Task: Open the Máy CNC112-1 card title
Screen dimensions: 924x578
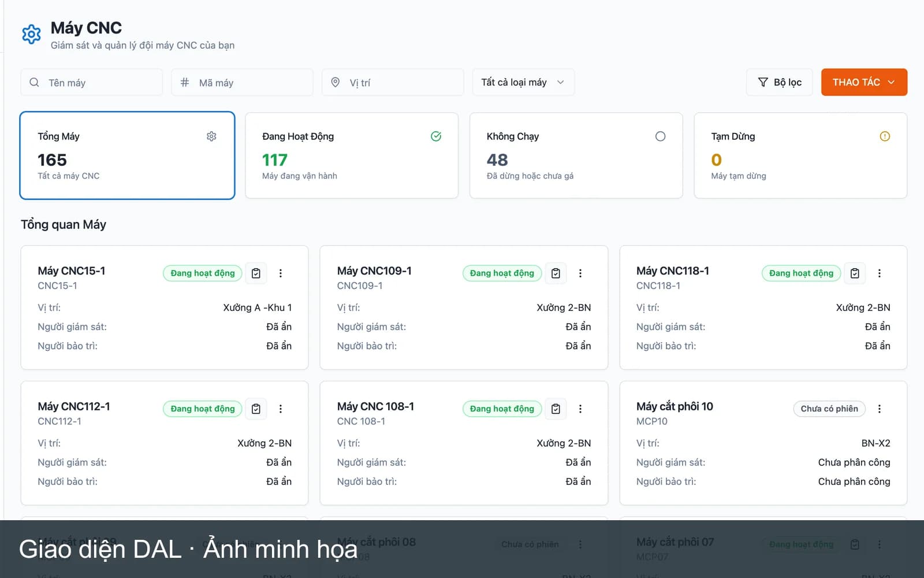Action: tap(74, 407)
